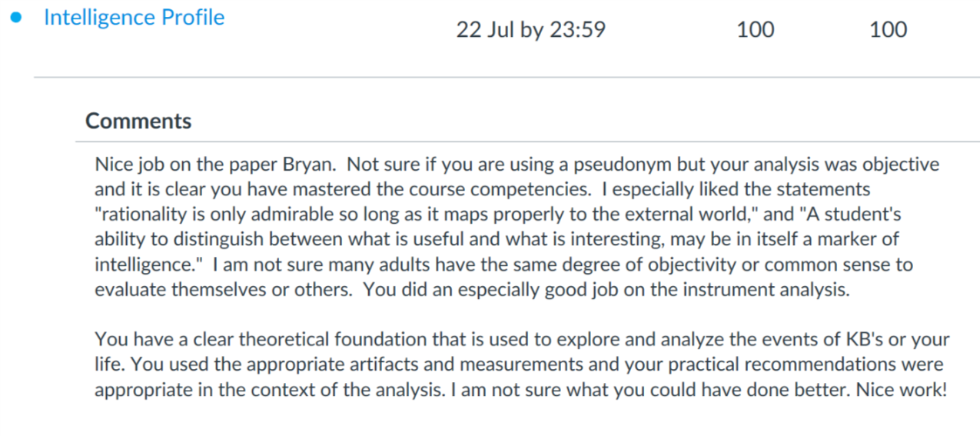This screenshot has width=980, height=436.
Task: Click the opening Nice job on the paper text
Action: (x=189, y=165)
